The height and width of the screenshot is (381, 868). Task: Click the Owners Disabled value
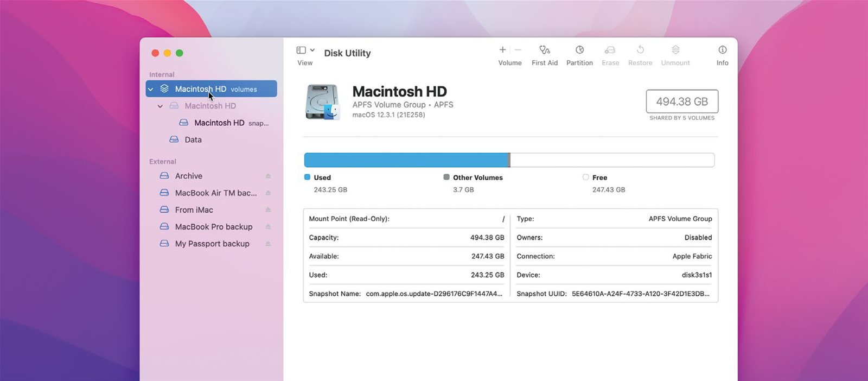click(x=698, y=238)
